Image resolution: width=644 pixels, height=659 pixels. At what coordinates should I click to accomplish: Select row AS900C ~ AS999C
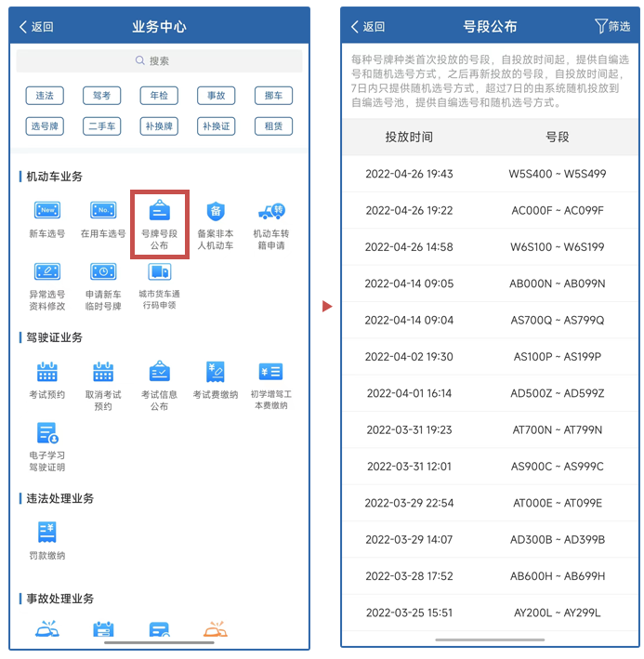(x=491, y=467)
